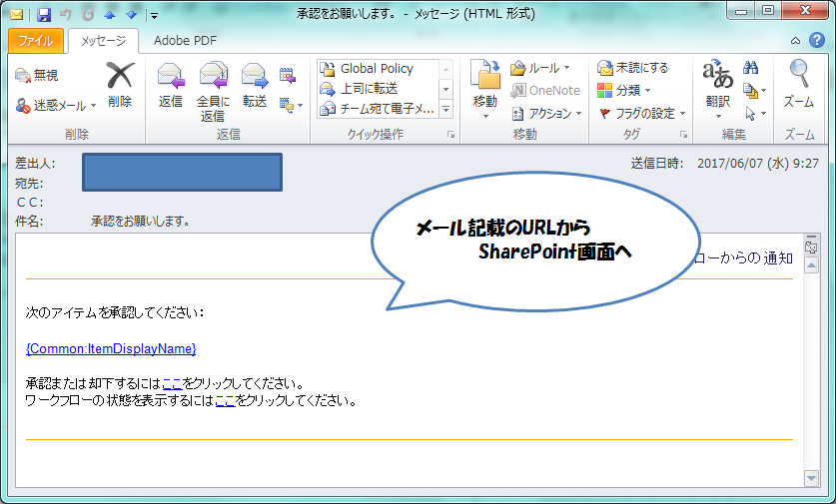Open the Select cursor dropdown
This screenshot has width=836, height=504.
(754, 114)
